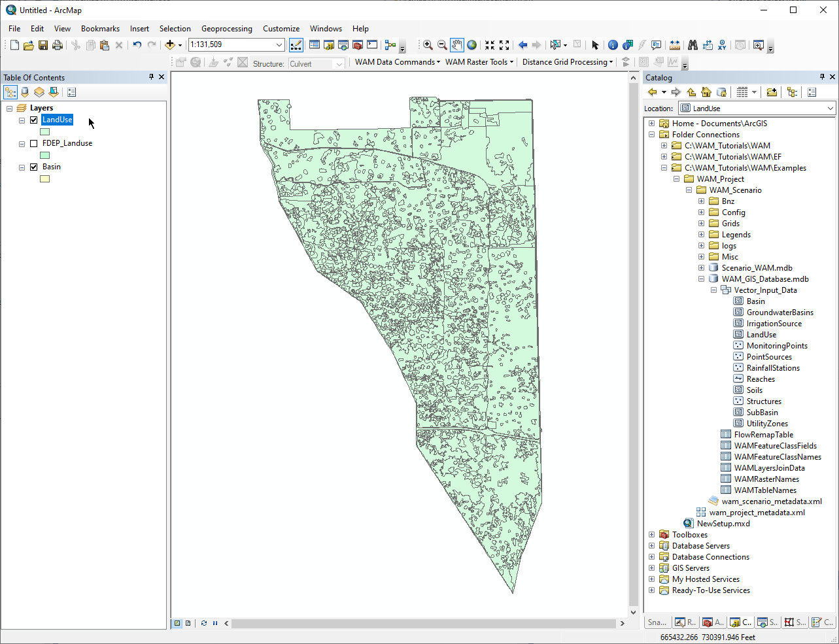Image resolution: width=839 pixels, height=644 pixels.
Task: Activate the Pan hand tool
Action: coord(456,45)
